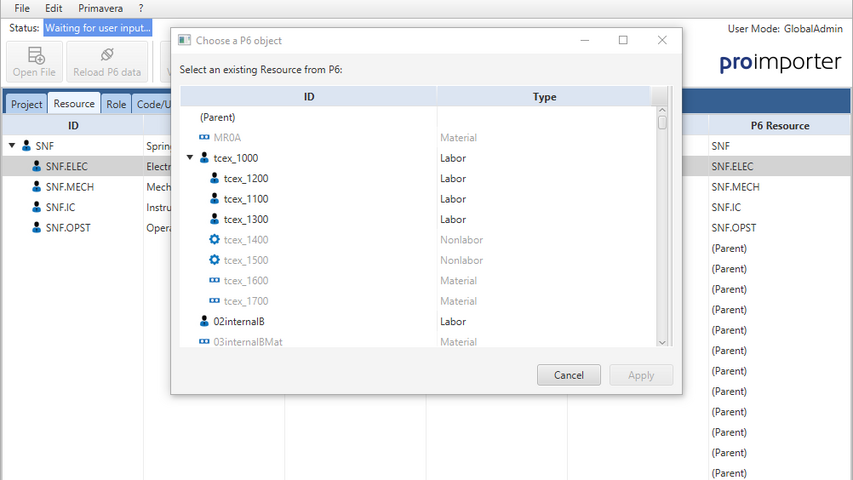
Task: Select the (Parent) row in dialog
Action: [217, 117]
